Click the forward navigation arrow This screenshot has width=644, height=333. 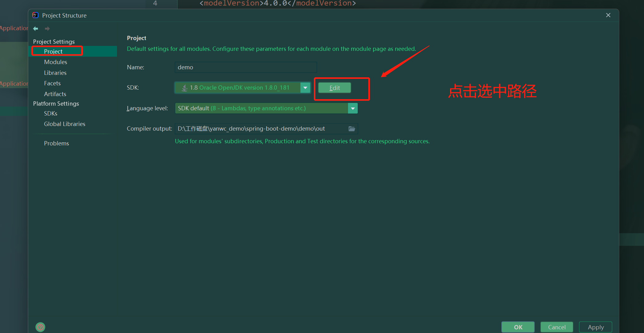click(47, 29)
